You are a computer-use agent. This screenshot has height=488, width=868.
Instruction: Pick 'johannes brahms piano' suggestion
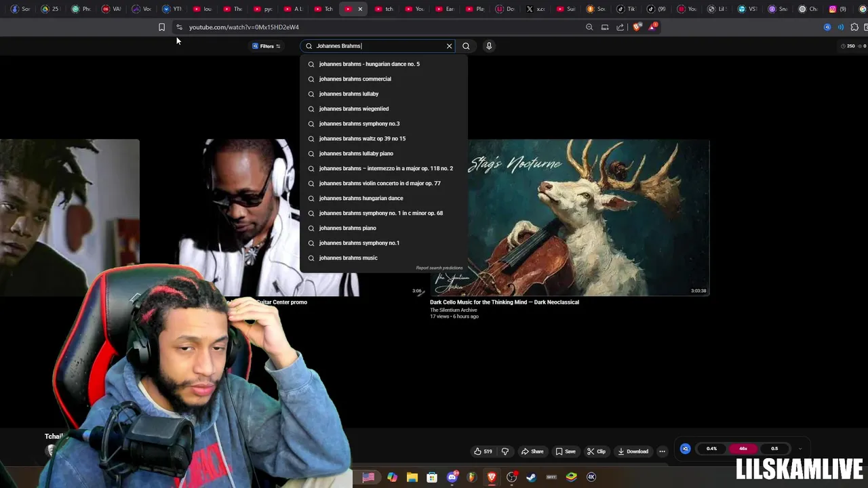click(x=383, y=228)
